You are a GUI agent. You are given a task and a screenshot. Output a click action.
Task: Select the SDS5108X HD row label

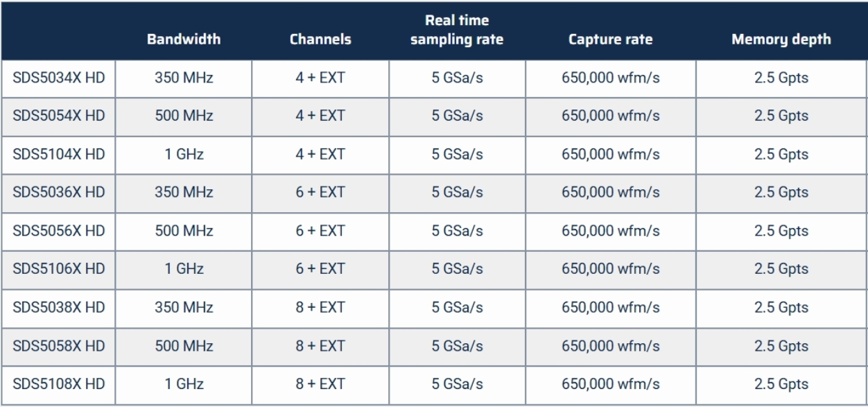pyautogui.click(x=59, y=383)
